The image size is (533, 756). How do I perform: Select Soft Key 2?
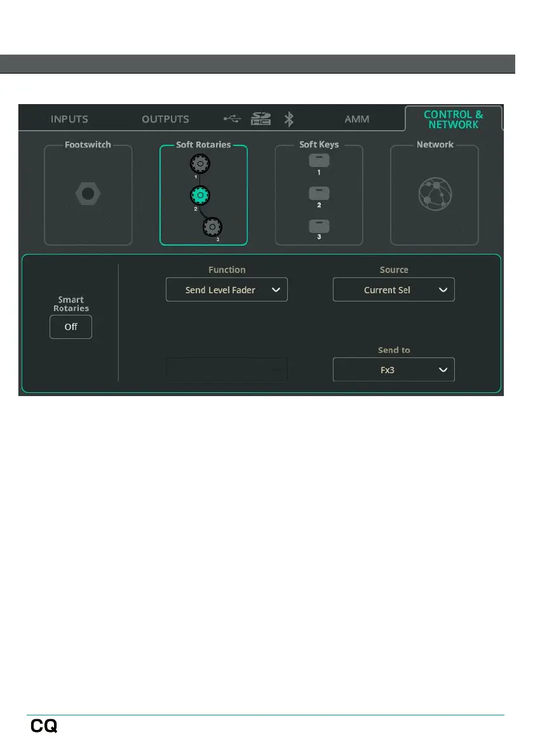pyautogui.click(x=319, y=194)
